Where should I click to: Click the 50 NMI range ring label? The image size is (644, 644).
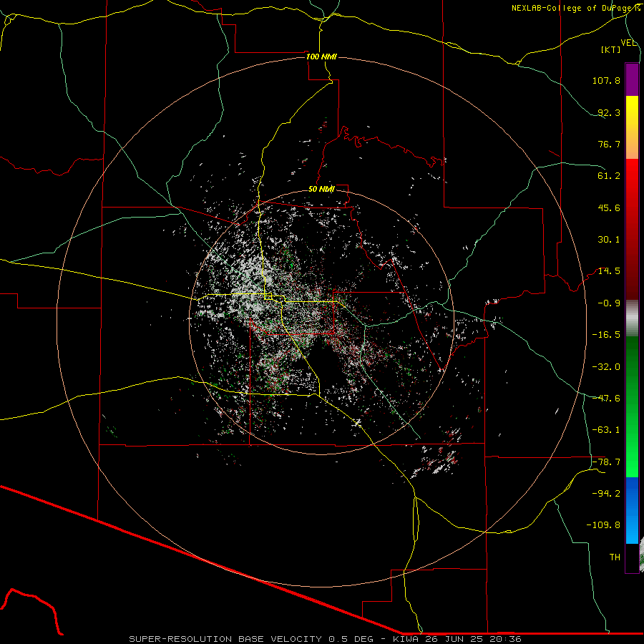321,190
